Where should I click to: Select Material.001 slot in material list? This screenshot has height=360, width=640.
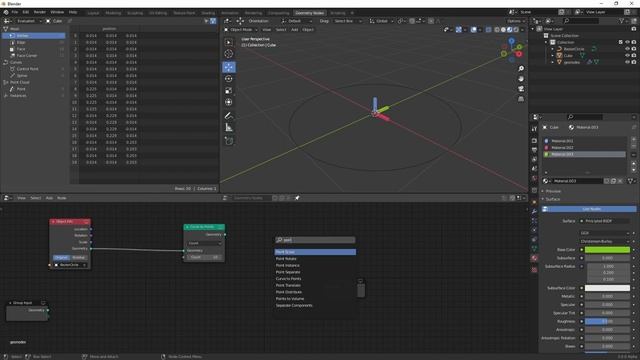point(585,141)
